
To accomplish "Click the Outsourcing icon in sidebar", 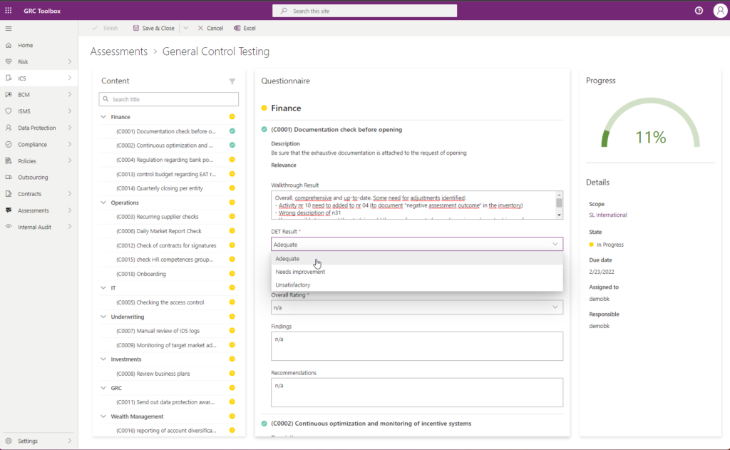I will coord(8,177).
